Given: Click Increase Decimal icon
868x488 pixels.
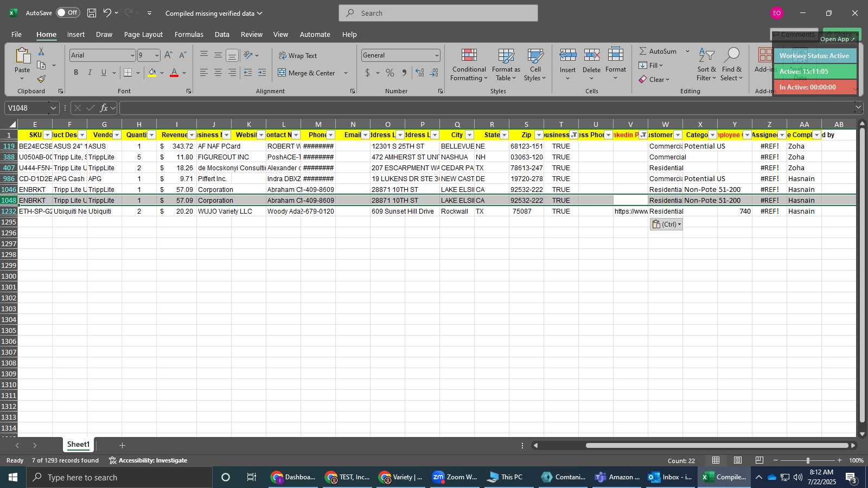Looking at the screenshot, I should coord(419,73).
